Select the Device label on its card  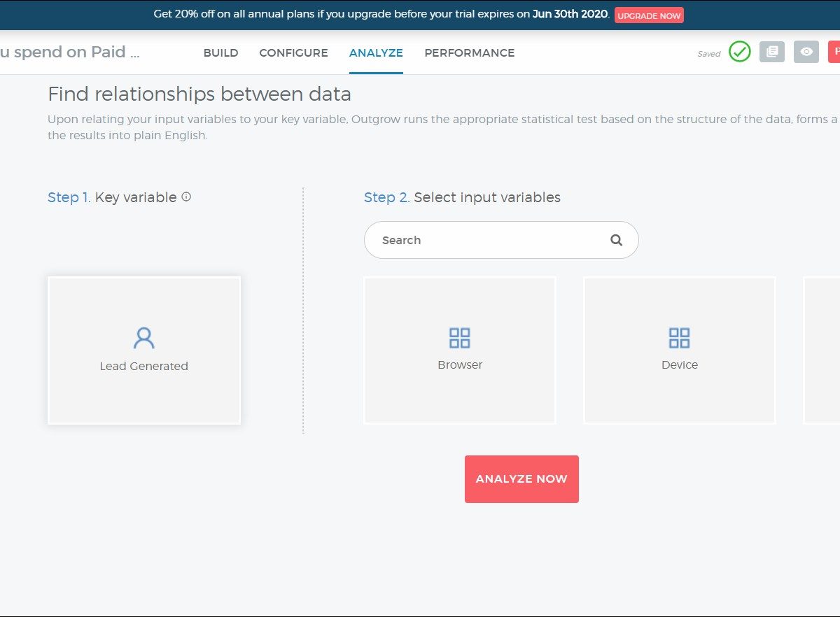(679, 365)
